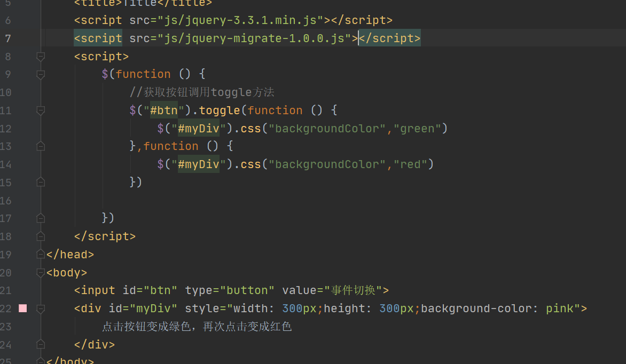This screenshot has width=626, height=364.
Task: Click the comment 获取按钮调用toggle方法
Action: pyautogui.click(x=202, y=92)
